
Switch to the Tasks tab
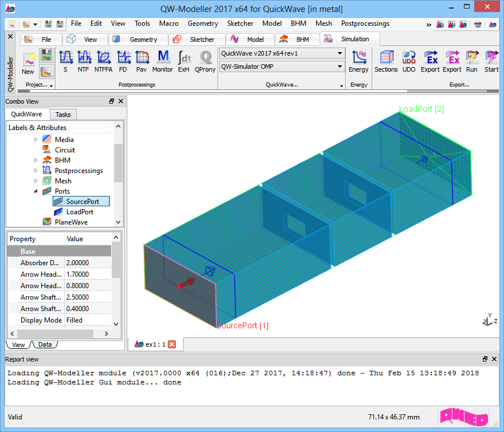63,115
